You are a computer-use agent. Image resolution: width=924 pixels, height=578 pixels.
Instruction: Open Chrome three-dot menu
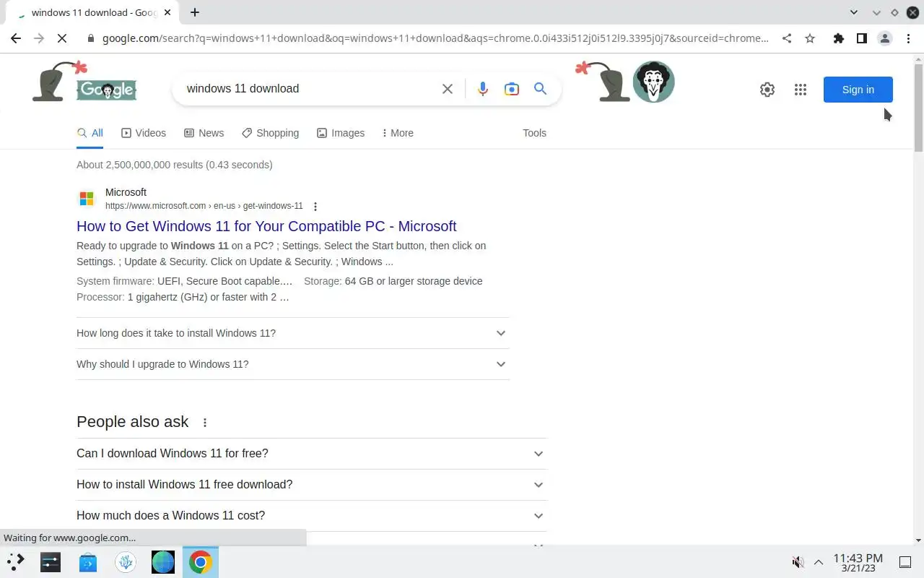coord(908,38)
